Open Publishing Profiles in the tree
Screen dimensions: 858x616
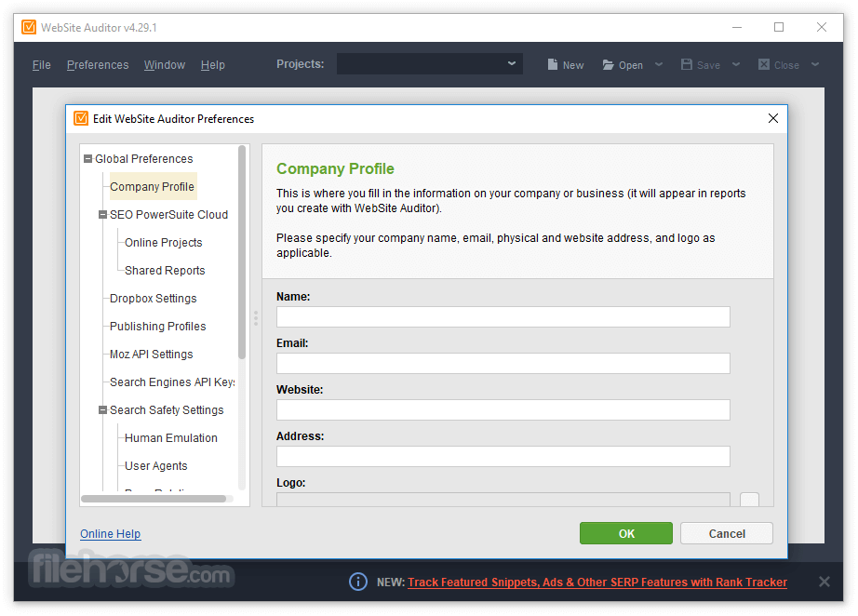coord(157,326)
